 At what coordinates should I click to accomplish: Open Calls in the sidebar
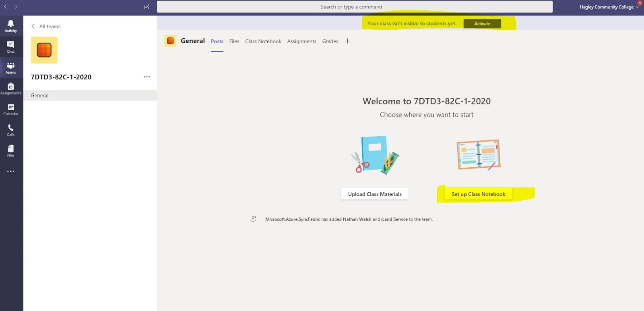[x=11, y=130]
